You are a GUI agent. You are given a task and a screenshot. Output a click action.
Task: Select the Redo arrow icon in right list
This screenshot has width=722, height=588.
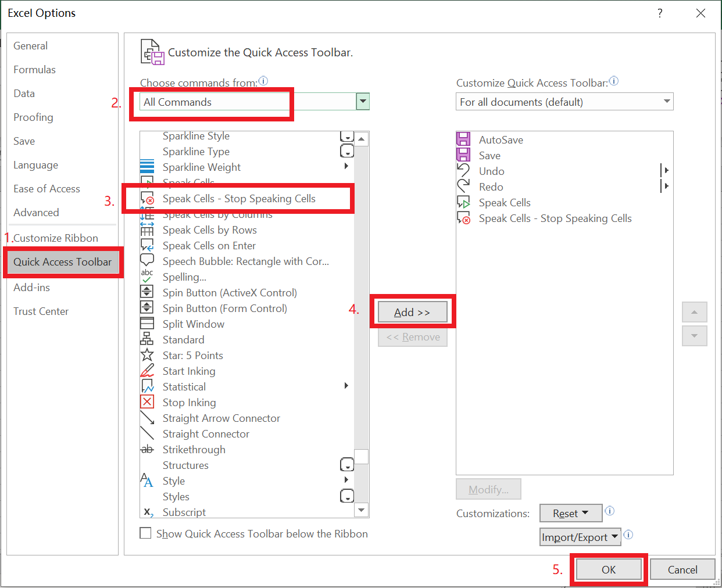463,187
